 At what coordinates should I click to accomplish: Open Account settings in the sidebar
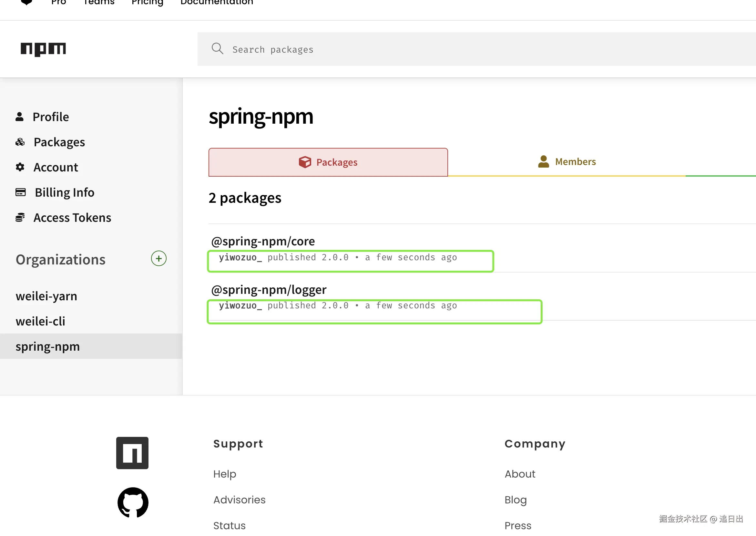pos(56,167)
